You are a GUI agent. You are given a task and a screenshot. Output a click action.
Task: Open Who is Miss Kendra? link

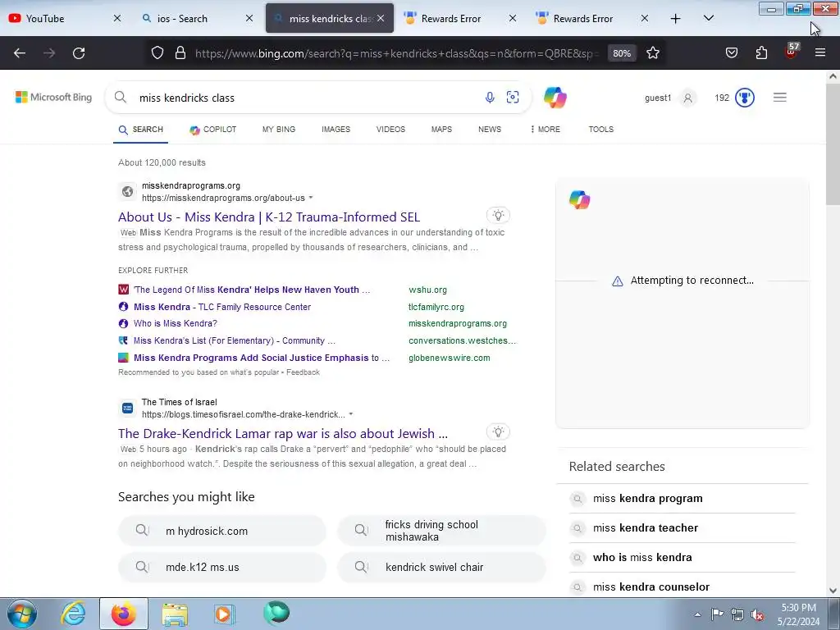coord(176,323)
